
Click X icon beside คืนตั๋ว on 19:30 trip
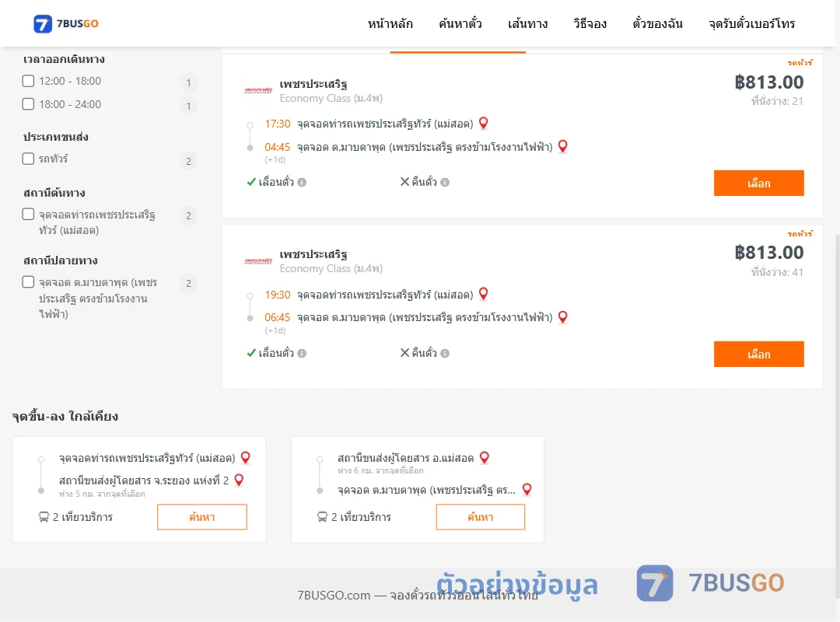[x=405, y=352]
